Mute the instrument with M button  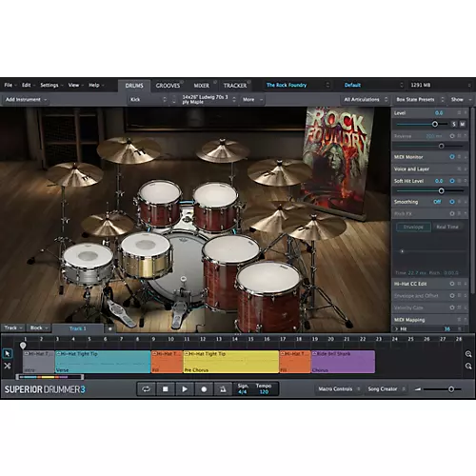(x=463, y=124)
